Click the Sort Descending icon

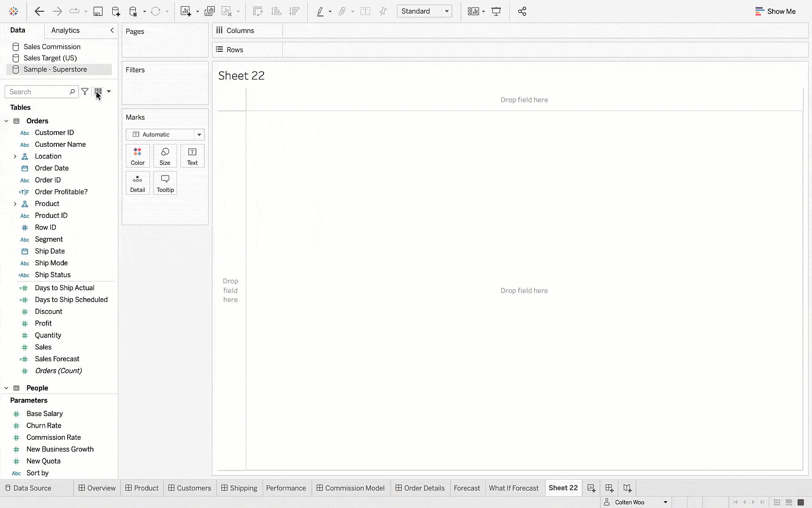tap(295, 11)
